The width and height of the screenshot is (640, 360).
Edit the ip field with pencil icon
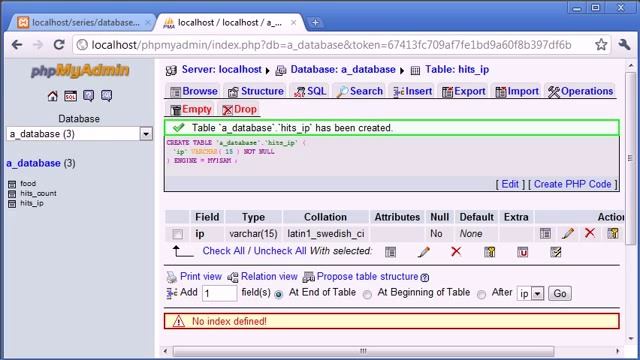568,233
